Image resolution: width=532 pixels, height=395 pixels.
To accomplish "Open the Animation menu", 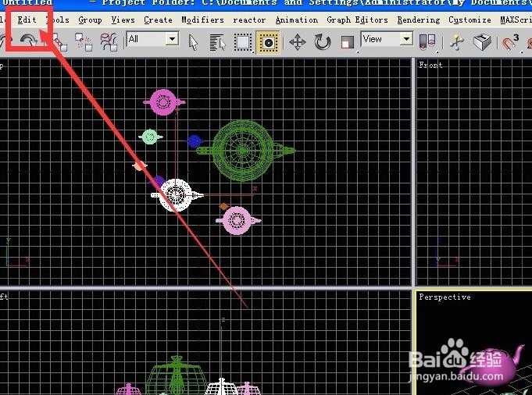I will coord(297,20).
